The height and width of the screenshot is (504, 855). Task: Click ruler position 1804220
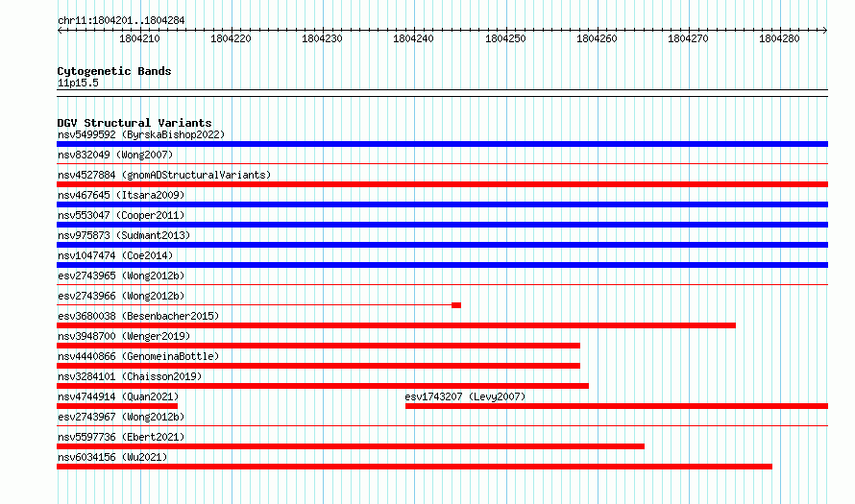coord(231,38)
